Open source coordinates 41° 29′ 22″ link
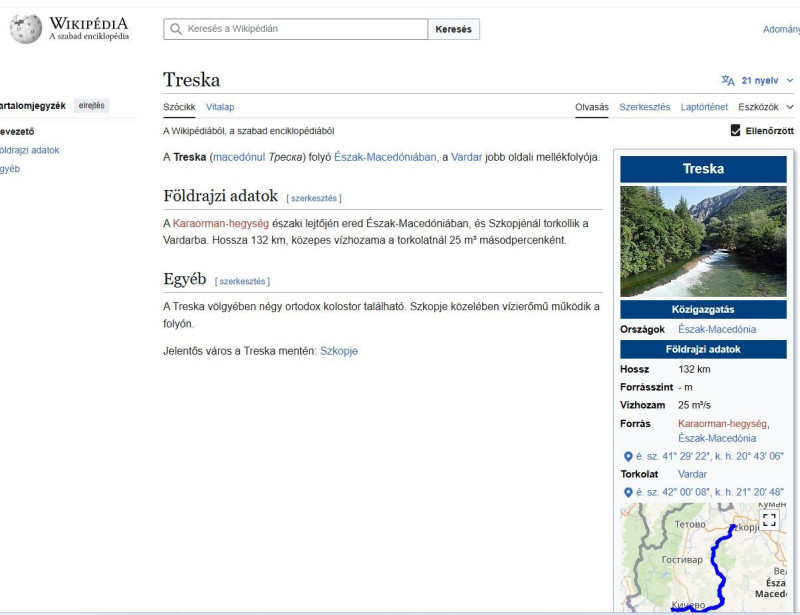 click(x=710, y=456)
